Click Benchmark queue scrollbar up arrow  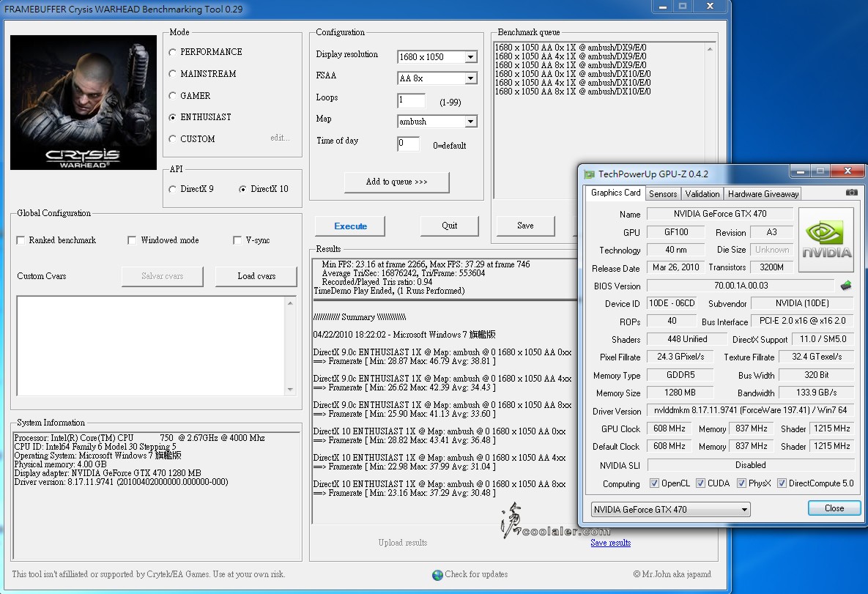(x=710, y=49)
